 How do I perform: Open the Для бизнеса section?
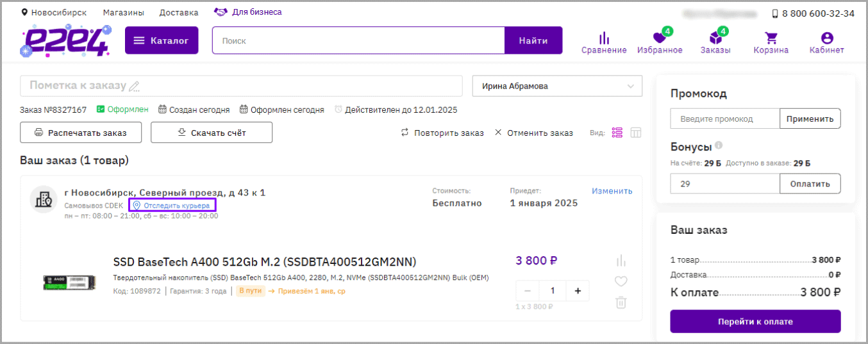(x=247, y=12)
